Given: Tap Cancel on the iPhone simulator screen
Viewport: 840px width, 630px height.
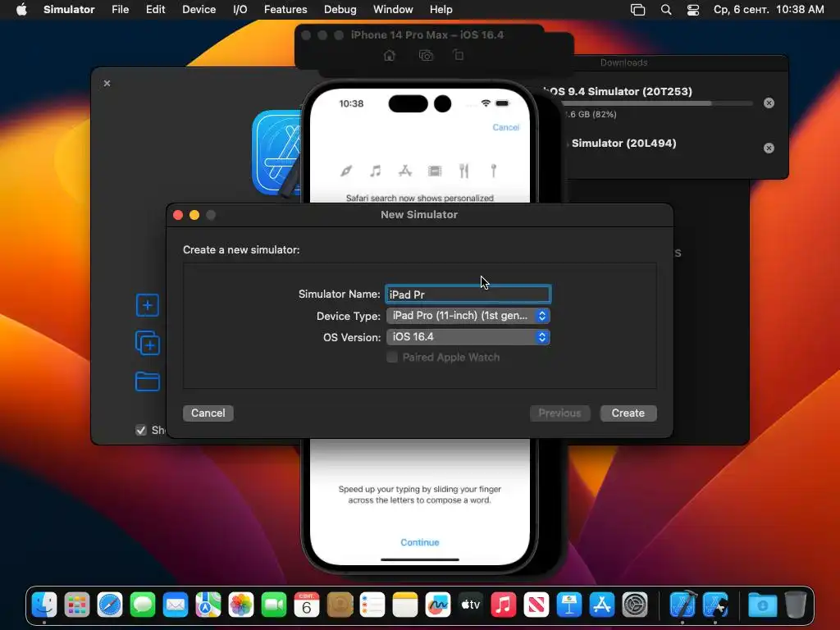Looking at the screenshot, I should click(505, 127).
